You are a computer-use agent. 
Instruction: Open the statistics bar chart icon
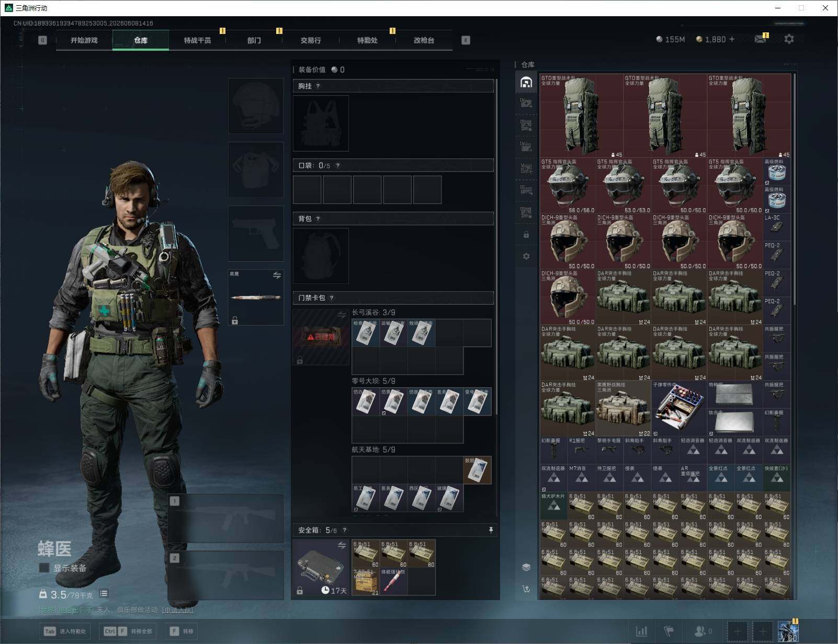(x=641, y=631)
